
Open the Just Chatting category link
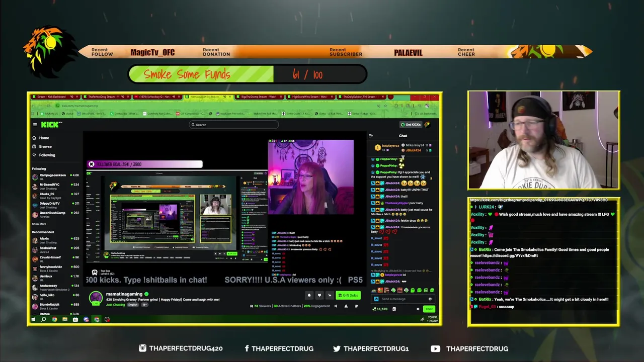[115, 305]
